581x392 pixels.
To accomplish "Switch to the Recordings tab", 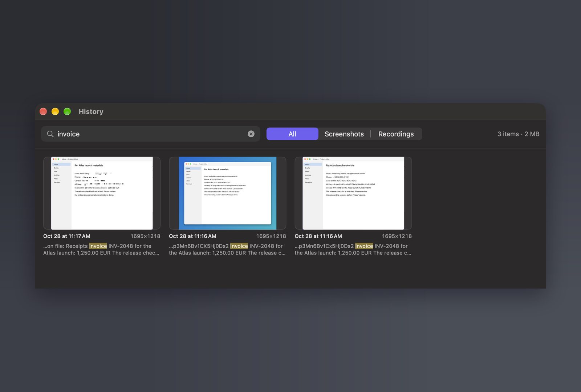I will 396,134.
